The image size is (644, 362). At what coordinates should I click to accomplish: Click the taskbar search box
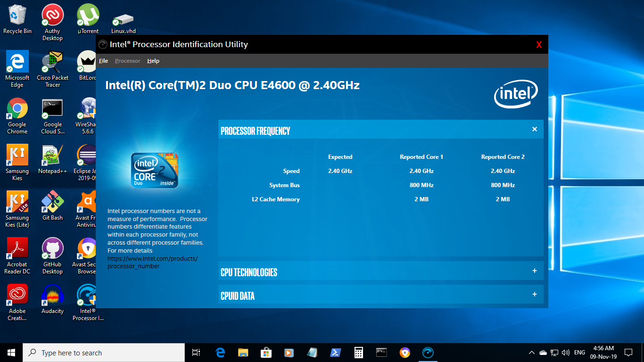[x=104, y=353]
